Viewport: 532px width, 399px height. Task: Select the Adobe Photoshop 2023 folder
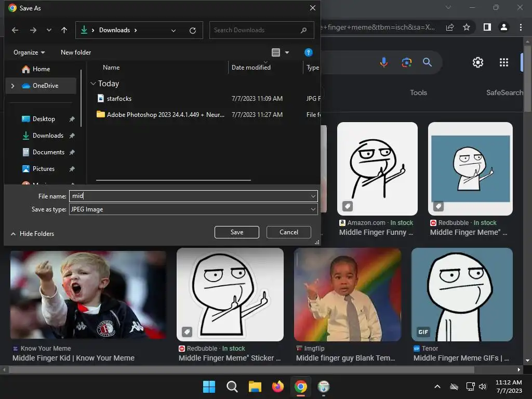(x=166, y=115)
